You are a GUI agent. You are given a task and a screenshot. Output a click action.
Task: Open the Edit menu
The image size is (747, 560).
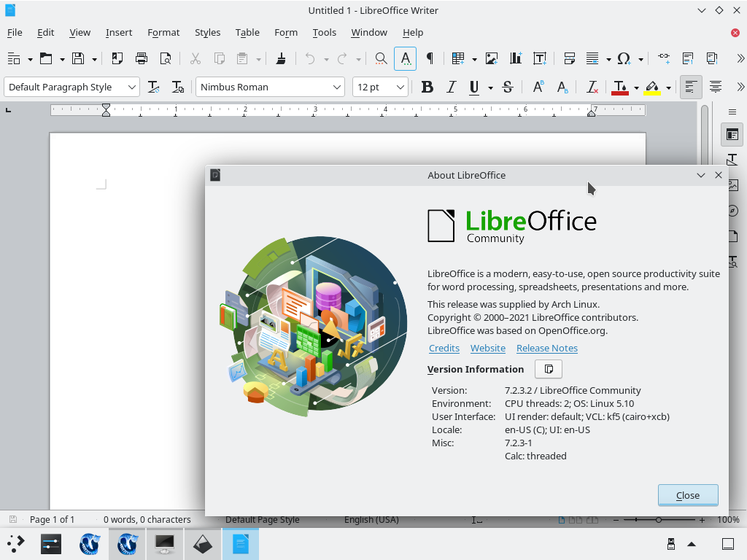click(x=46, y=32)
